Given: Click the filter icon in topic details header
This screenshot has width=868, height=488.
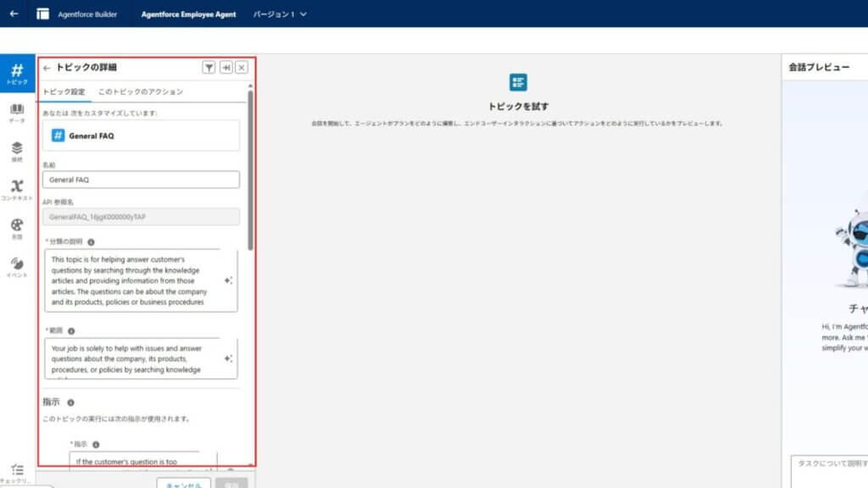Looking at the screenshot, I should (x=209, y=68).
